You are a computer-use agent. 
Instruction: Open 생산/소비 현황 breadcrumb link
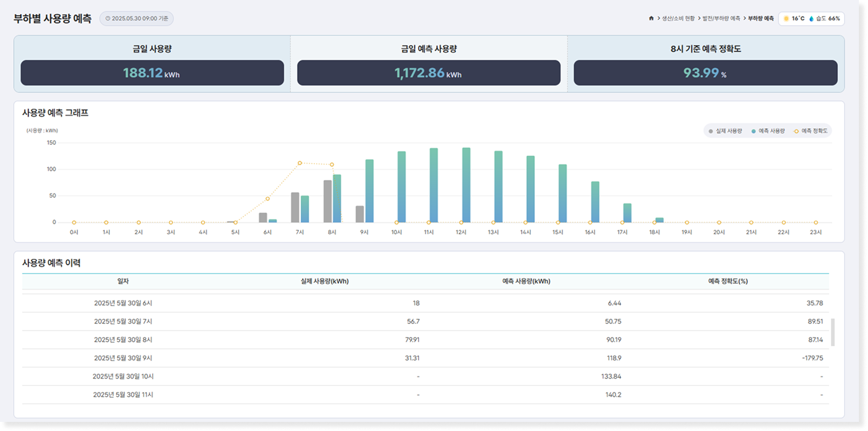[678, 19]
